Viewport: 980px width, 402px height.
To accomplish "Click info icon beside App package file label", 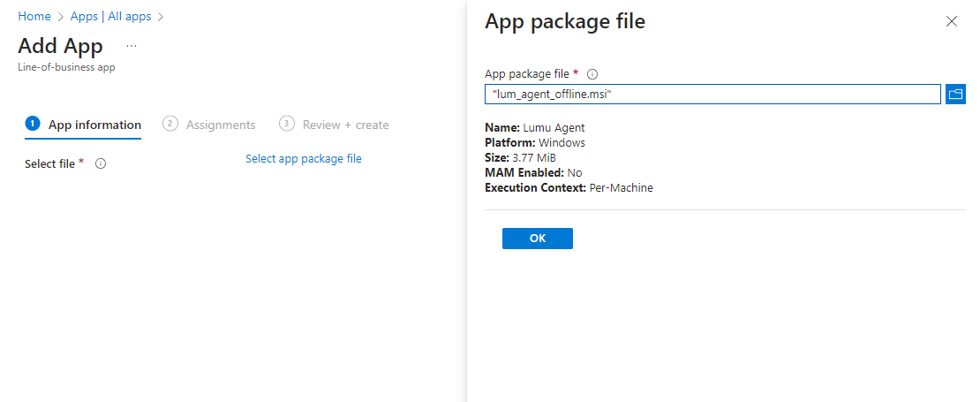I will point(593,74).
